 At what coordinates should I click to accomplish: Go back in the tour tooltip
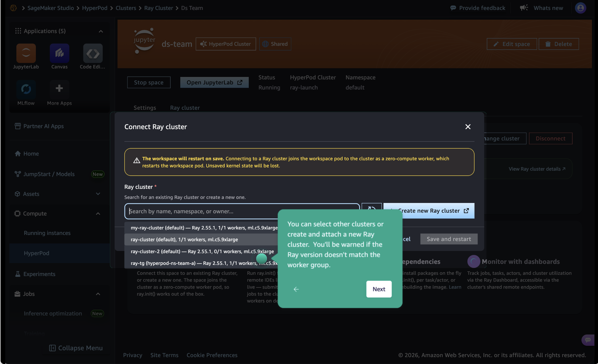pos(296,289)
